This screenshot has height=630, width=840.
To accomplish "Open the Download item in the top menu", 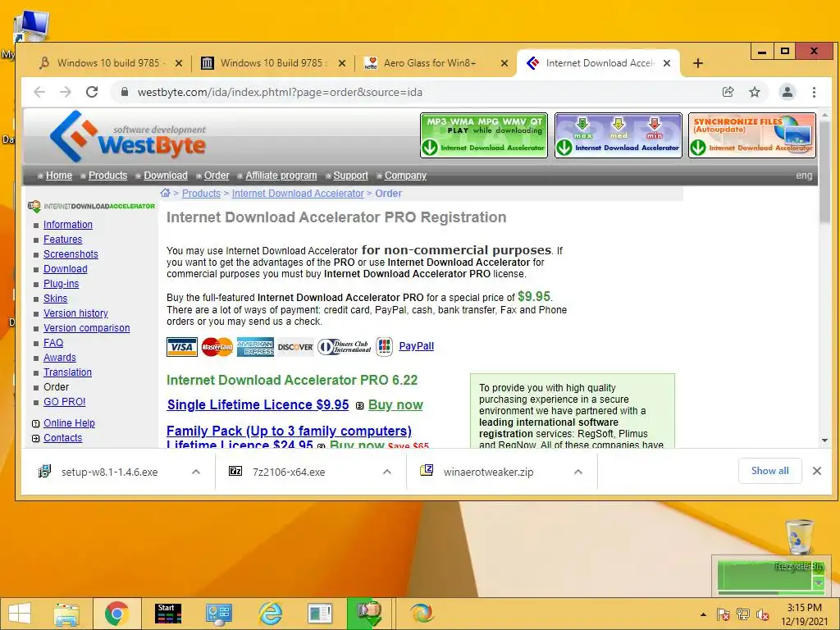I will pos(166,176).
